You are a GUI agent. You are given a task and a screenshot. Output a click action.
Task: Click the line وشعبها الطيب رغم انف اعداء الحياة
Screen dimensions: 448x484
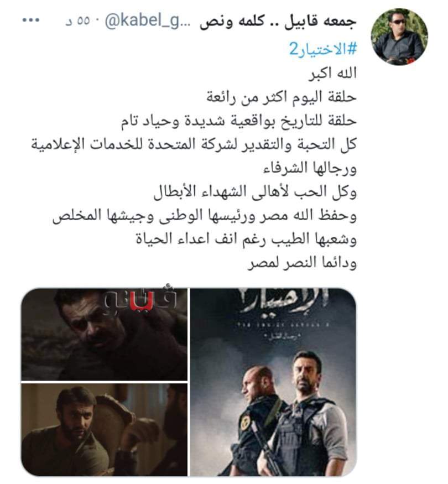tap(246, 239)
